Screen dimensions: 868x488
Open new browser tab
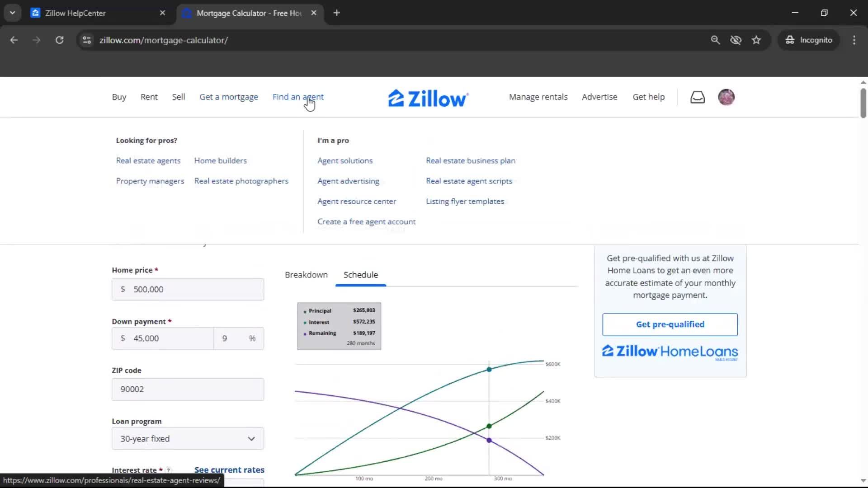click(336, 13)
